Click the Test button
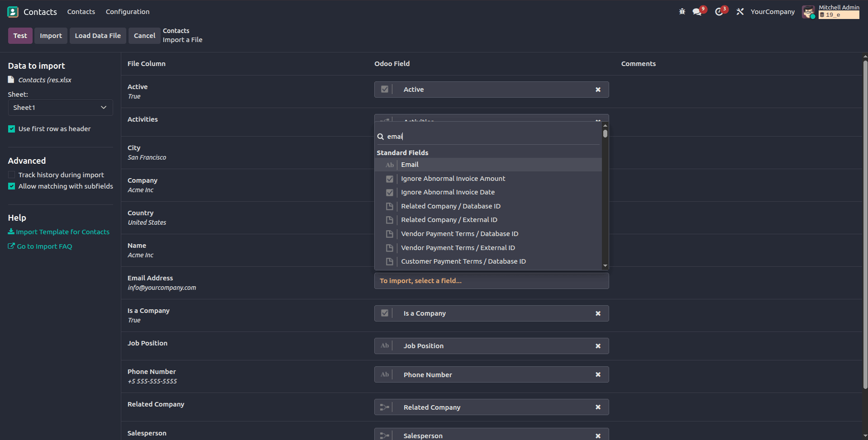Image resolution: width=868 pixels, height=440 pixels. tap(20, 35)
